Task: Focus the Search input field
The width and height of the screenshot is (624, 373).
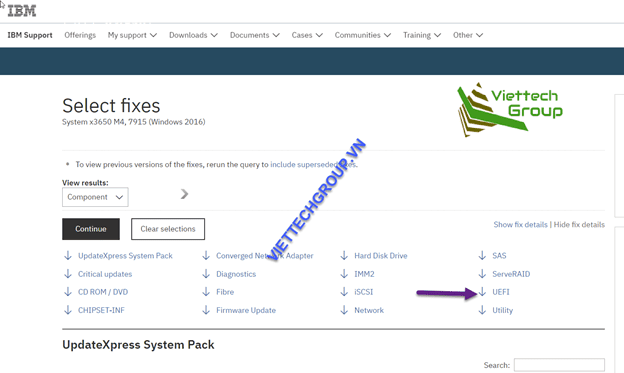Action: tap(559, 365)
